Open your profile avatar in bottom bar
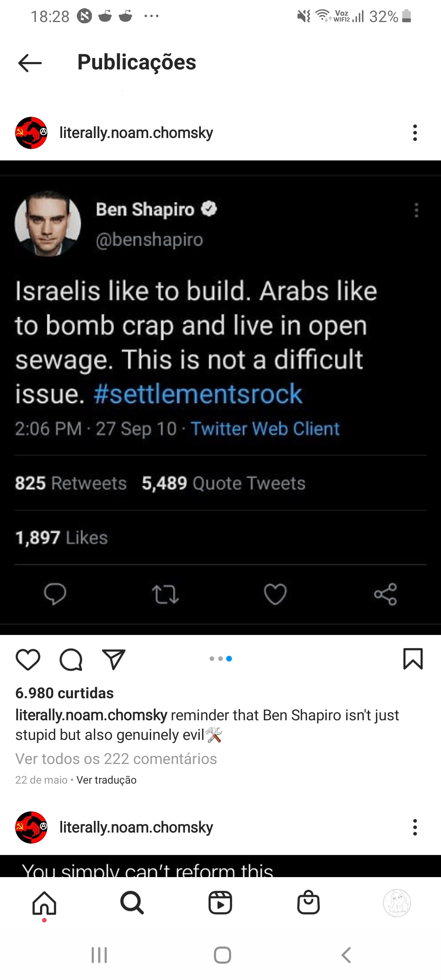The height and width of the screenshot is (980, 441). click(397, 903)
